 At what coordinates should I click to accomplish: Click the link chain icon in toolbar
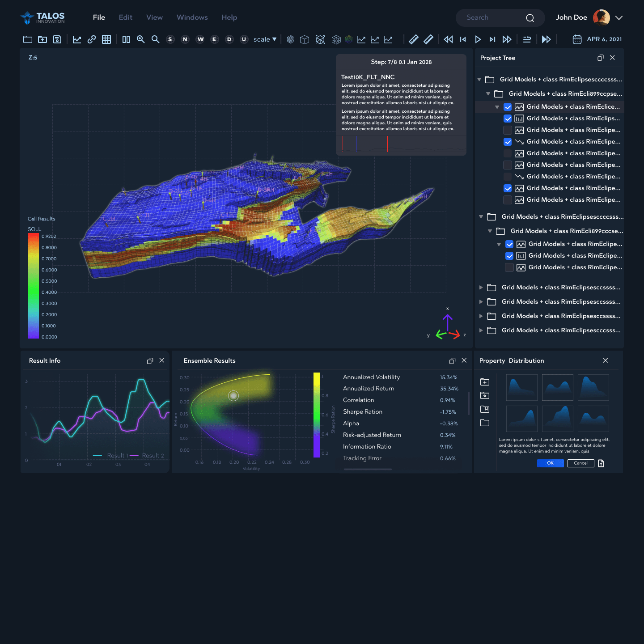[92, 39]
